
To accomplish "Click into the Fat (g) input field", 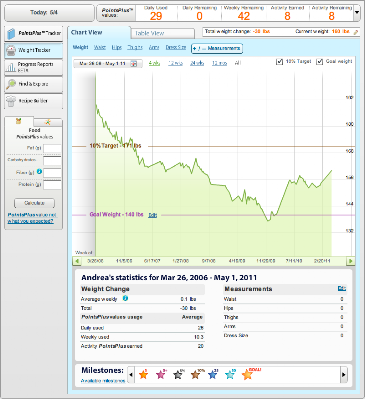I will (x=52, y=149).
